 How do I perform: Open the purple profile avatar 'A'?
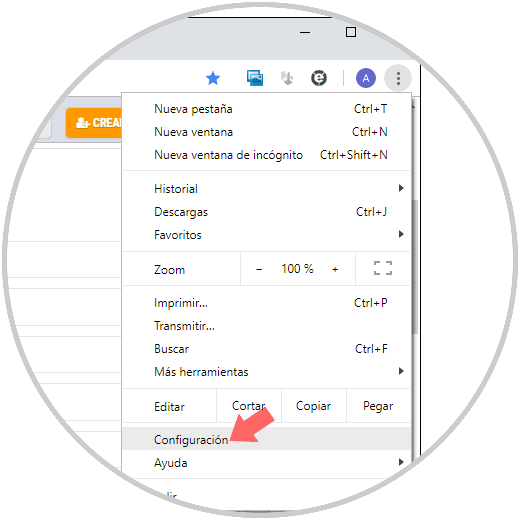coord(366,78)
